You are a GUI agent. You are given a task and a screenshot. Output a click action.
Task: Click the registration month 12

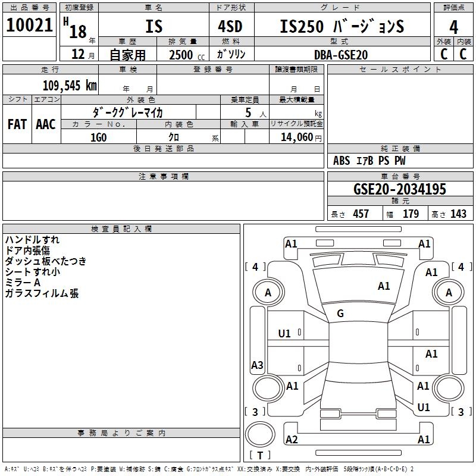click(x=78, y=54)
